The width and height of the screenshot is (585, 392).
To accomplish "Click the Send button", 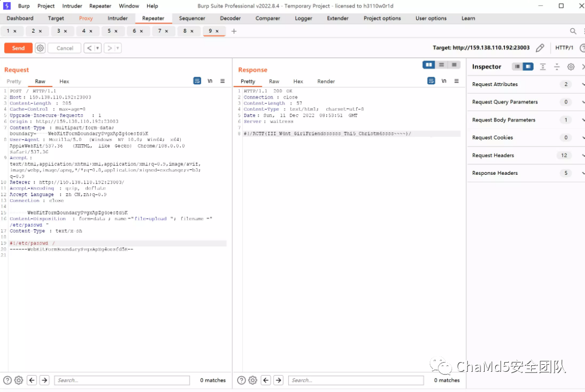I will 19,48.
